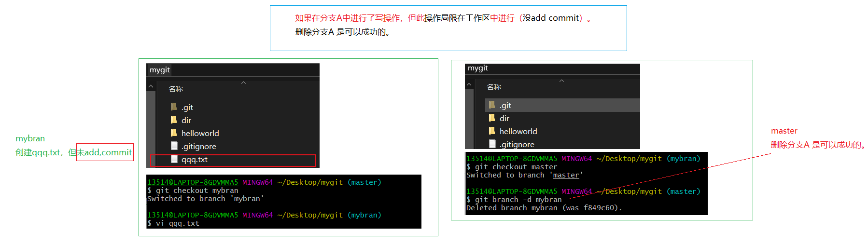Click sort chevron above 名称 in qqq.txt explorer
Image resolution: width=868 pixels, height=245 pixels.
[243, 82]
